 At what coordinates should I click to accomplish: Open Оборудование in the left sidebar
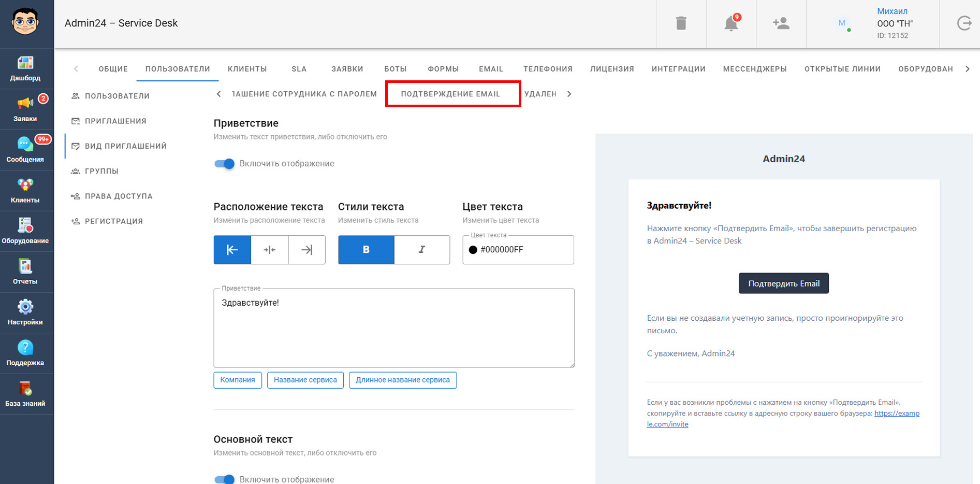[25, 231]
